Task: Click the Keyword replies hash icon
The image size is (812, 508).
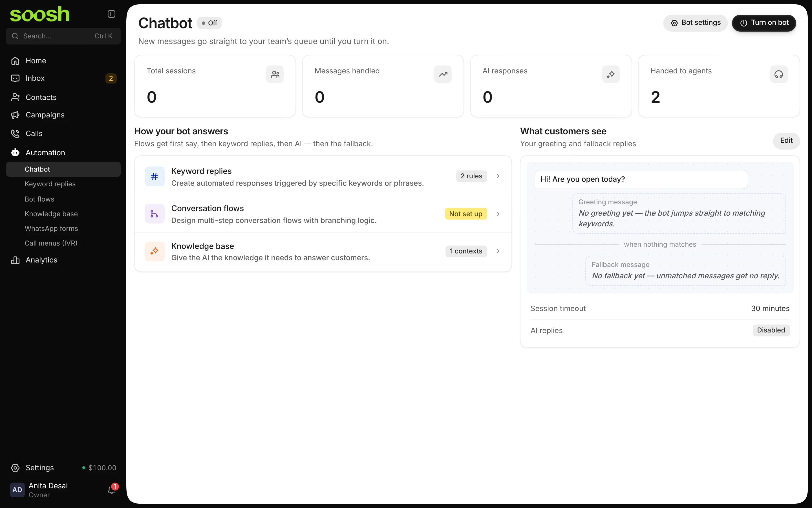Action: pyautogui.click(x=155, y=176)
